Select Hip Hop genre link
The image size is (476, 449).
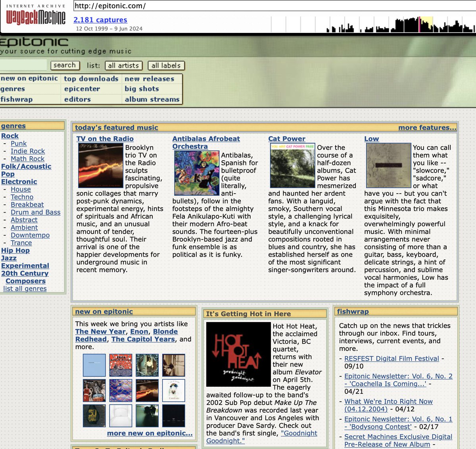pos(15,250)
